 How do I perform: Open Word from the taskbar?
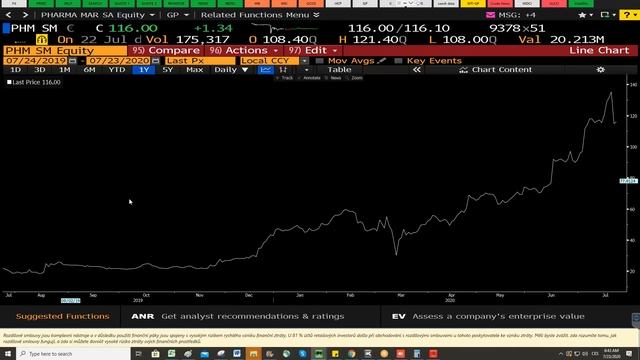tap(237, 353)
